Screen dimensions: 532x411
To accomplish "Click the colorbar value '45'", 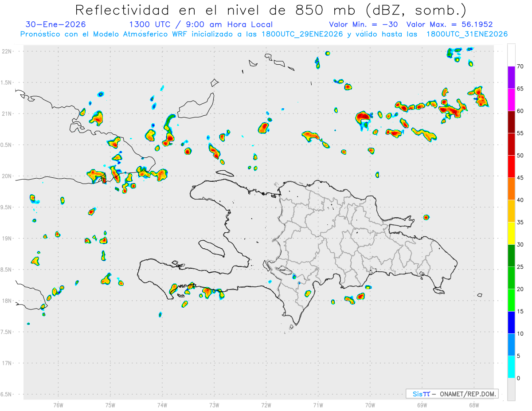I will 520,178.
